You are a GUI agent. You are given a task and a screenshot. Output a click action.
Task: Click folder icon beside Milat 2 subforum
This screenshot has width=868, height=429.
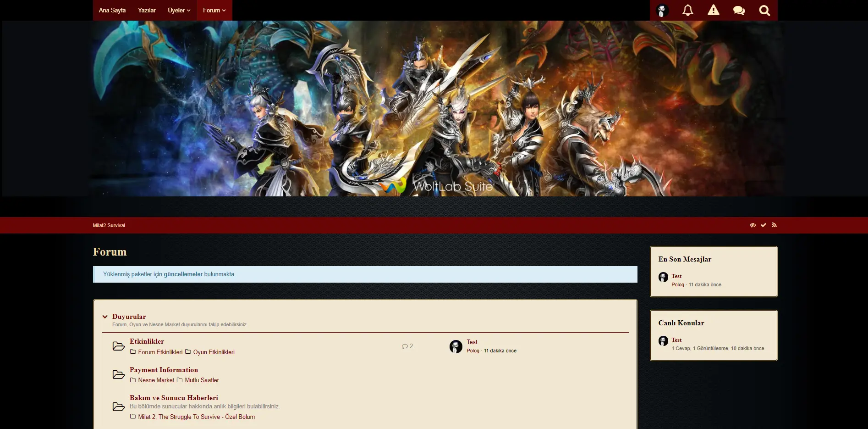(133, 417)
